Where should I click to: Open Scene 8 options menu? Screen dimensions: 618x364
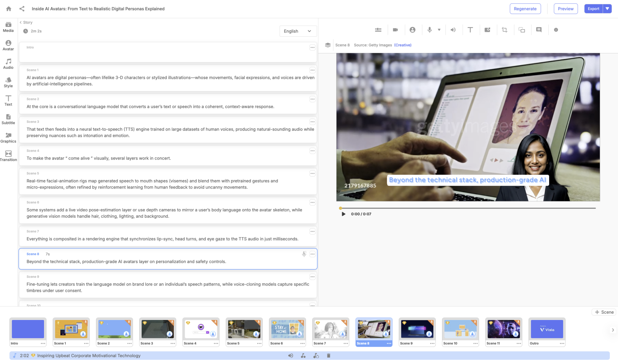[x=312, y=254]
